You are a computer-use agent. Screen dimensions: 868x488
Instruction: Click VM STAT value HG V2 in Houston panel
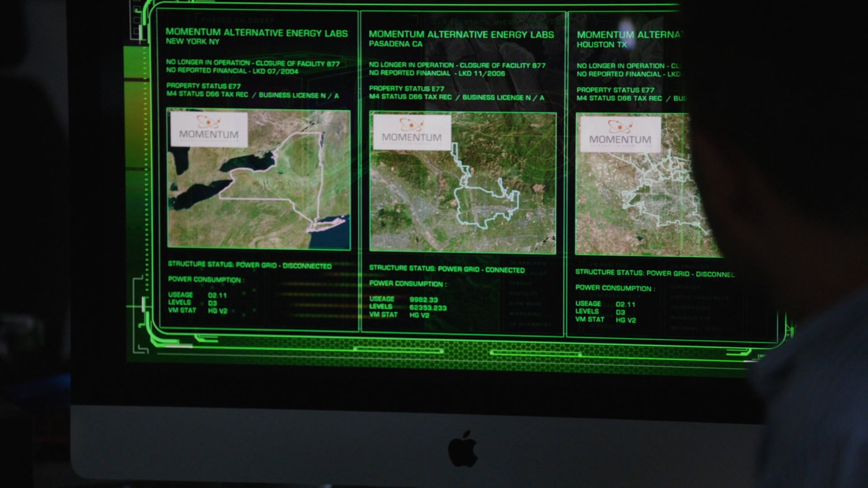[626, 320]
